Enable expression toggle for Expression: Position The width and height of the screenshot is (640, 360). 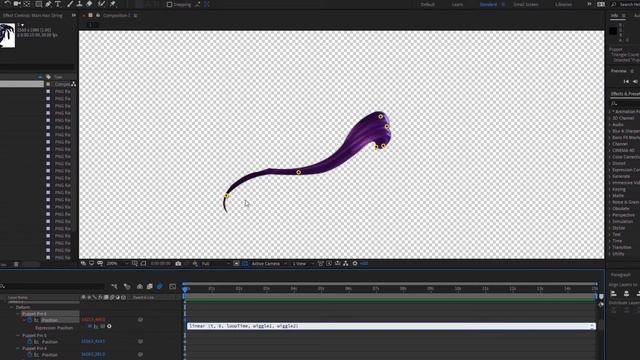pos(90,327)
